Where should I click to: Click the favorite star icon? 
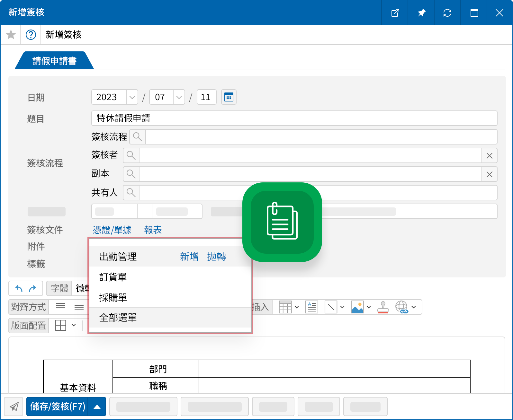(x=11, y=35)
